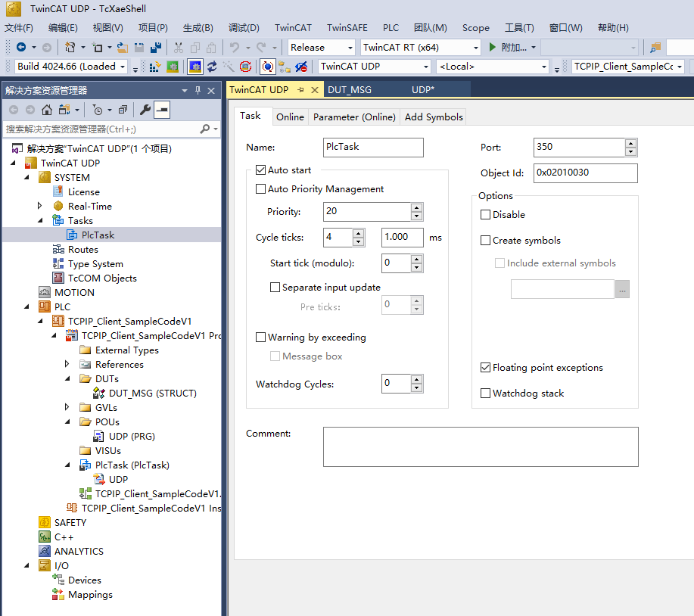Screen dimensions: 694x616
Task: Click the Activate Configuration icon
Action: [x=155, y=67]
